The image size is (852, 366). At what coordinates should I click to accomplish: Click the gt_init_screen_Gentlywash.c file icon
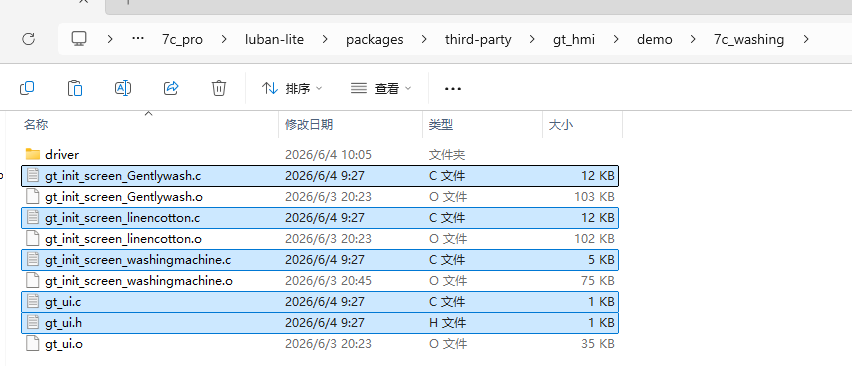(x=33, y=176)
